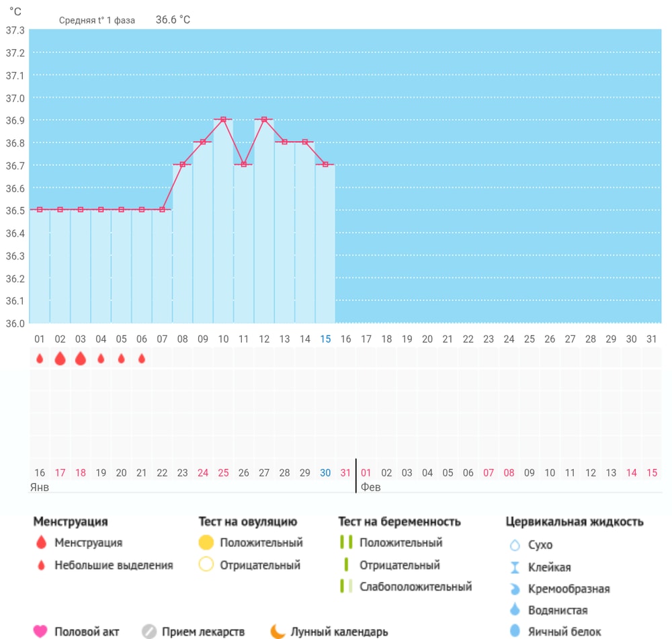Click the small drop under day 05
This screenshot has width=672, height=639.
121,358
